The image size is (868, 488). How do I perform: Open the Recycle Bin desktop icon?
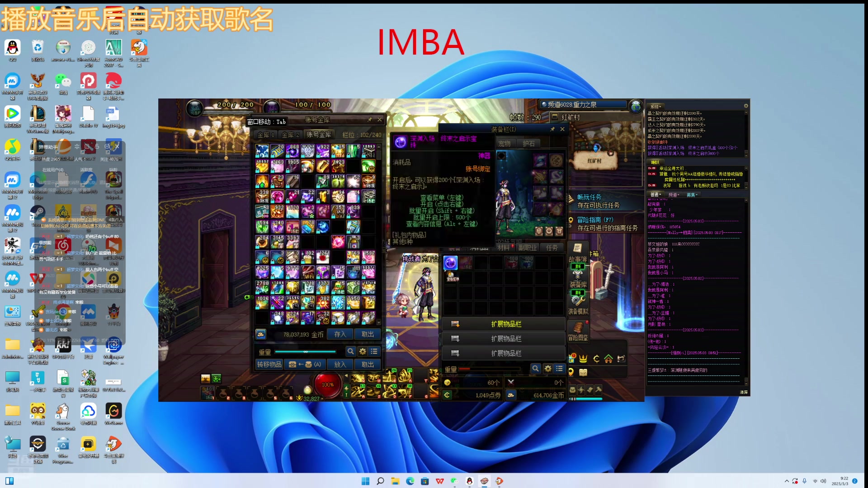[38, 50]
